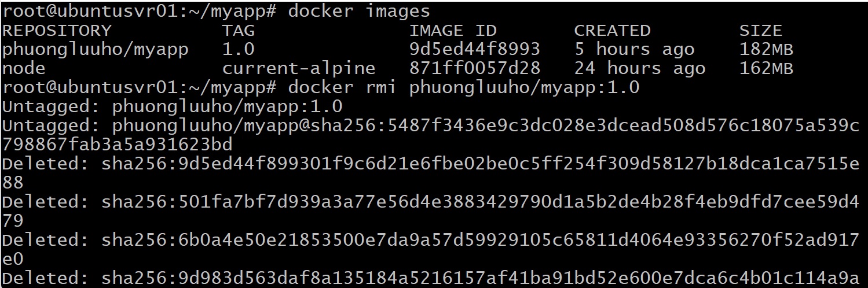Click the "Untagged: phuongluuho/myapp:1.0" output line
This screenshot has width=868, height=288.
pos(172,107)
